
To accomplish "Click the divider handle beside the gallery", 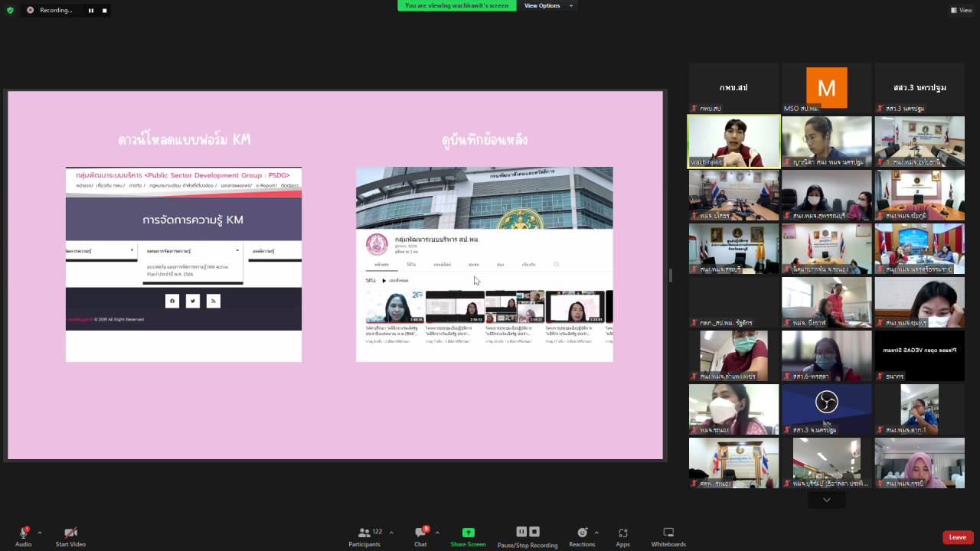I will pos(671,275).
